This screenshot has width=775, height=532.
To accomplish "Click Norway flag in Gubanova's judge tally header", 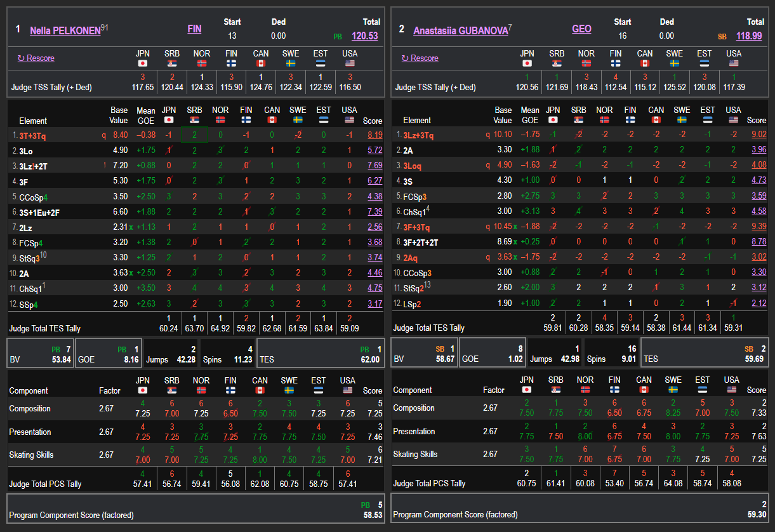I will coord(586,63).
